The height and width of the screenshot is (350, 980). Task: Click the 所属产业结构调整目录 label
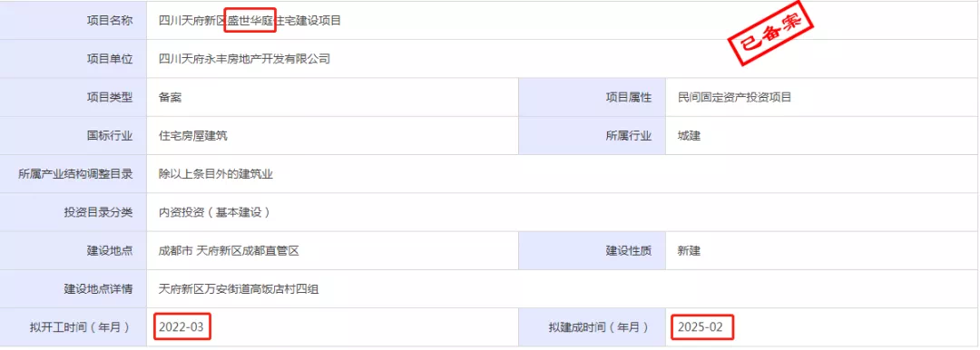coord(76,174)
